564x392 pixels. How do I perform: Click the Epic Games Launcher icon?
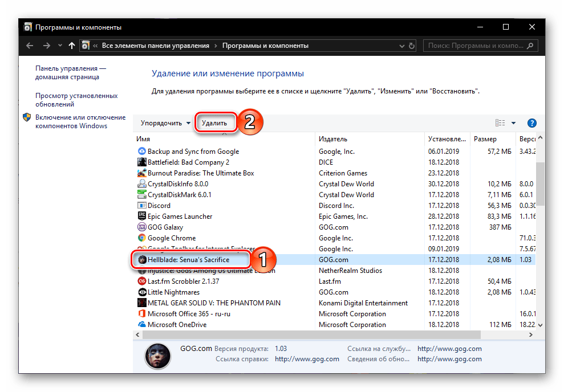pyautogui.click(x=142, y=217)
